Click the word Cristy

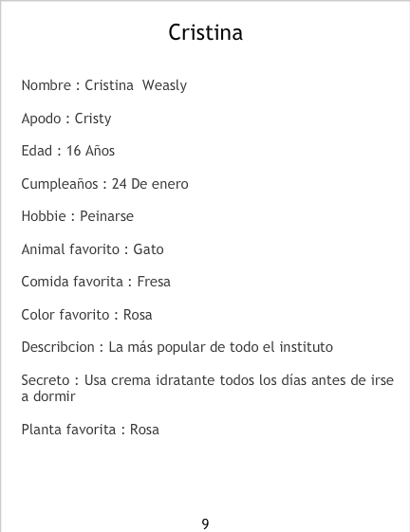(93, 119)
